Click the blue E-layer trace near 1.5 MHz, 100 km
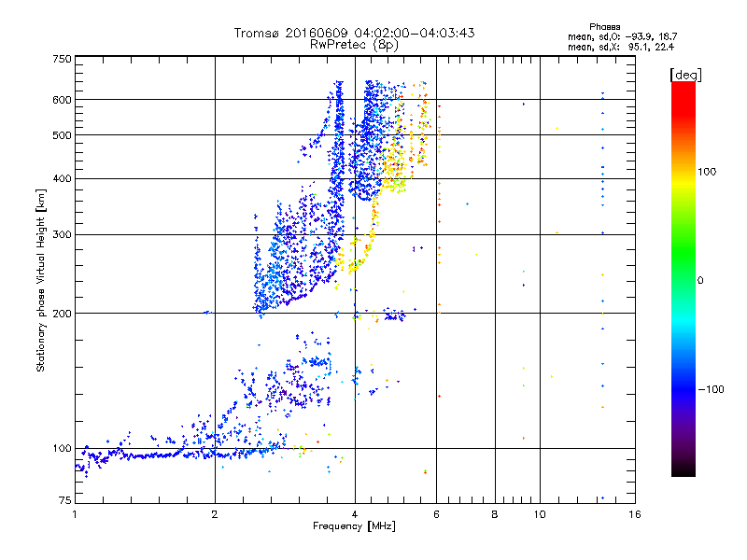This screenshot has width=747, height=560. tap(152, 455)
